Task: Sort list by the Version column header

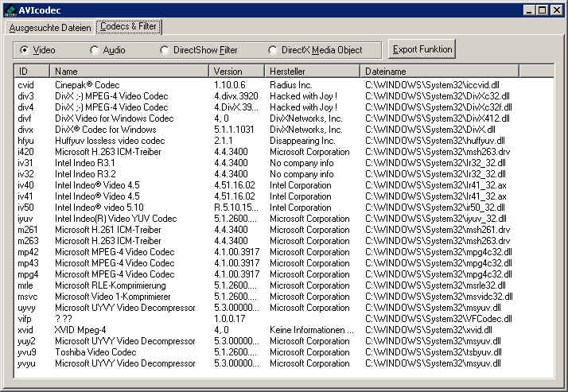Action: [237, 72]
